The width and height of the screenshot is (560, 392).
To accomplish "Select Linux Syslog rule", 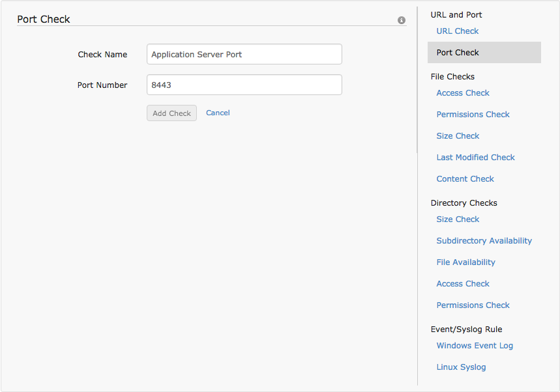I will 461,367.
